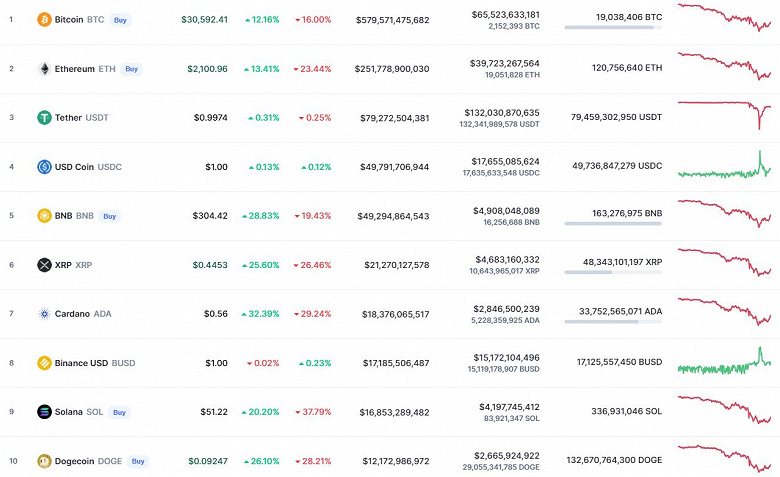Click the Cardano logo icon
Screen dimensions: 780x477
point(44,314)
